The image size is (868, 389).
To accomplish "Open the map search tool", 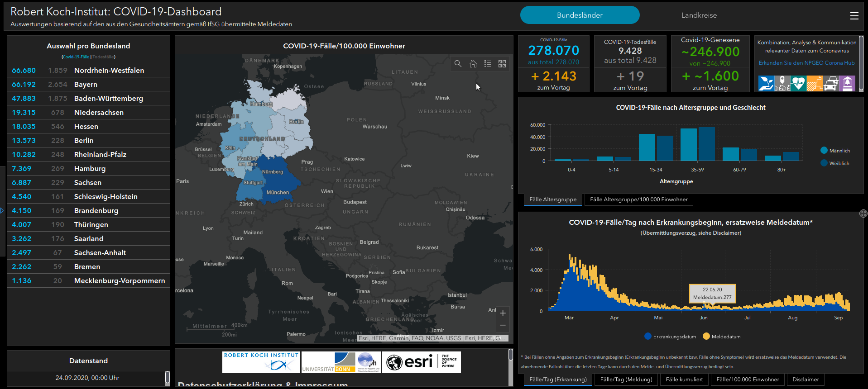I will pos(458,64).
